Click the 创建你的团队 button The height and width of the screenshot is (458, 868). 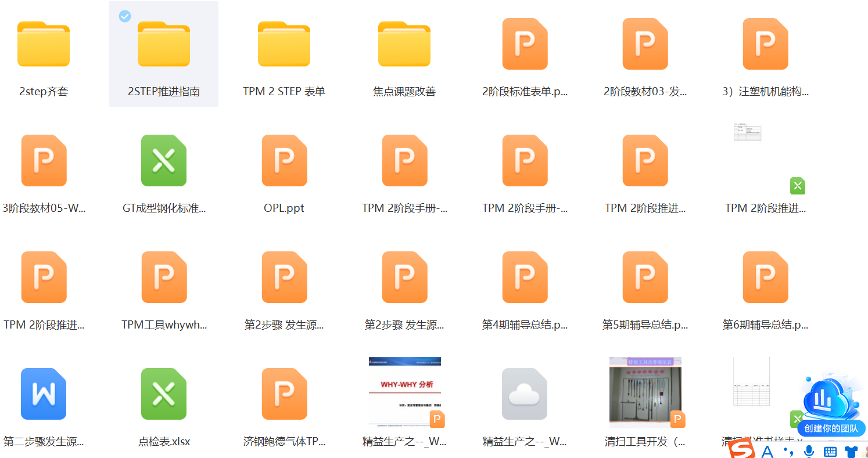point(831,429)
